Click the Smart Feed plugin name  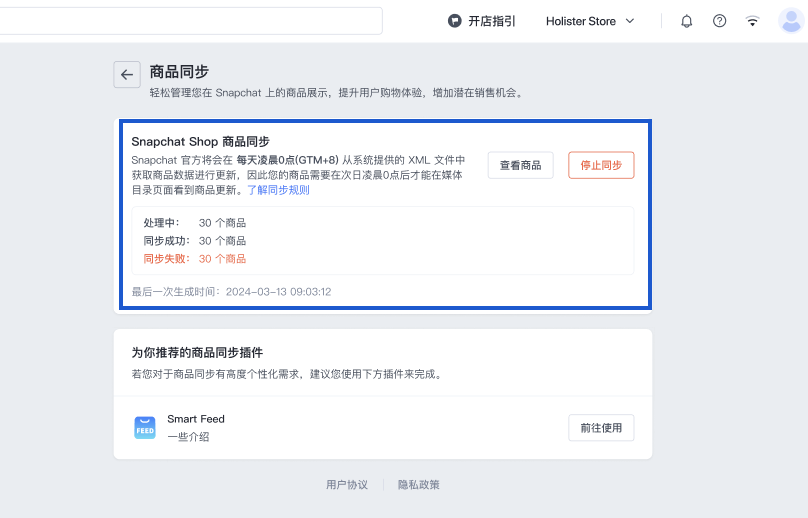[196, 419]
